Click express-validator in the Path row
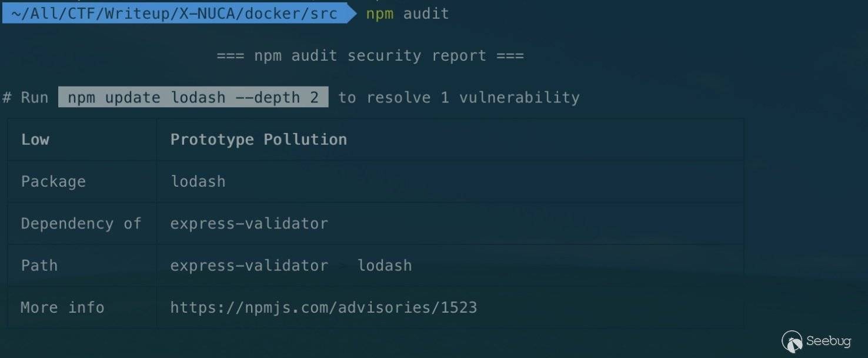Viewport: 868px width, 358px height. pyautogui.click(x=249, y=266)
